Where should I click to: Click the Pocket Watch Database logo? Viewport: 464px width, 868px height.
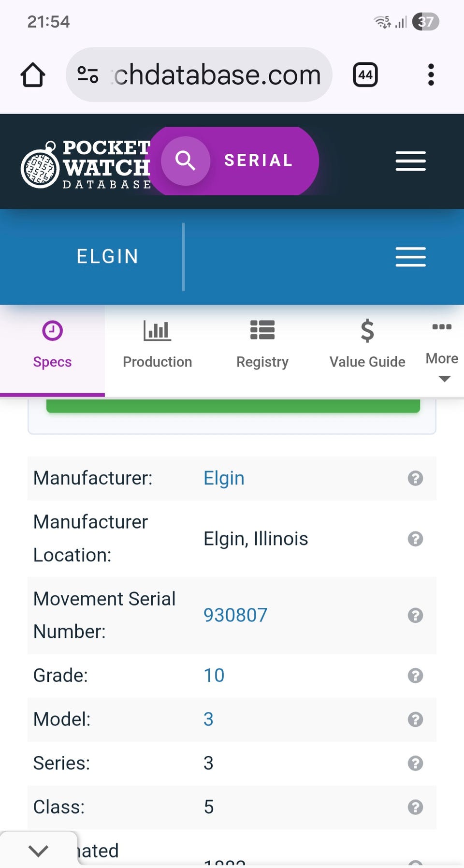click(x=86, y=164)
